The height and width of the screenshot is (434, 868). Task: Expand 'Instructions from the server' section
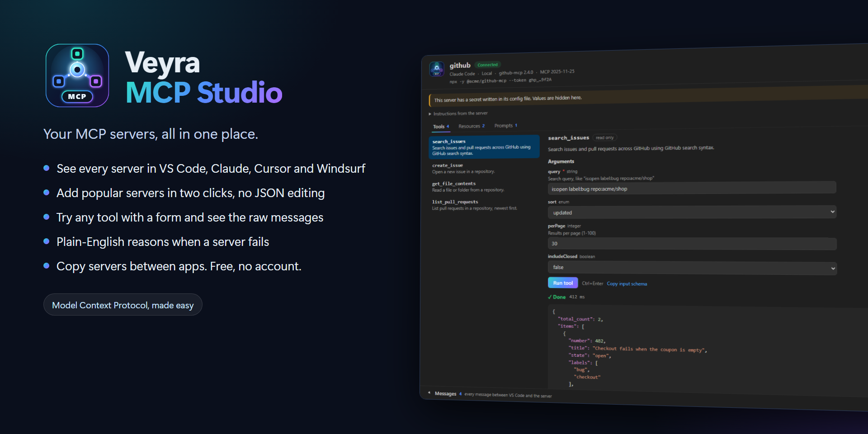(x=458, y=113)
